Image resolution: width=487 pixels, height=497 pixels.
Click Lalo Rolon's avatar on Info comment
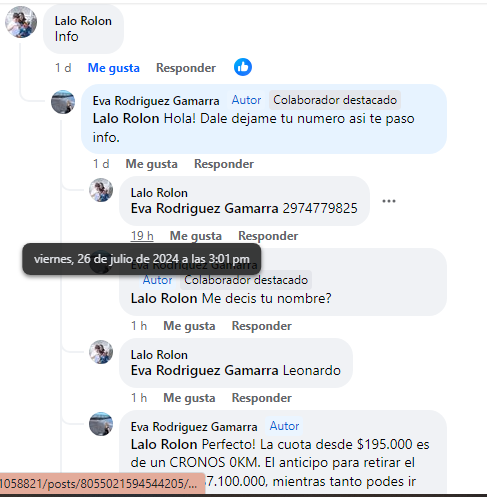coord(21,22)
